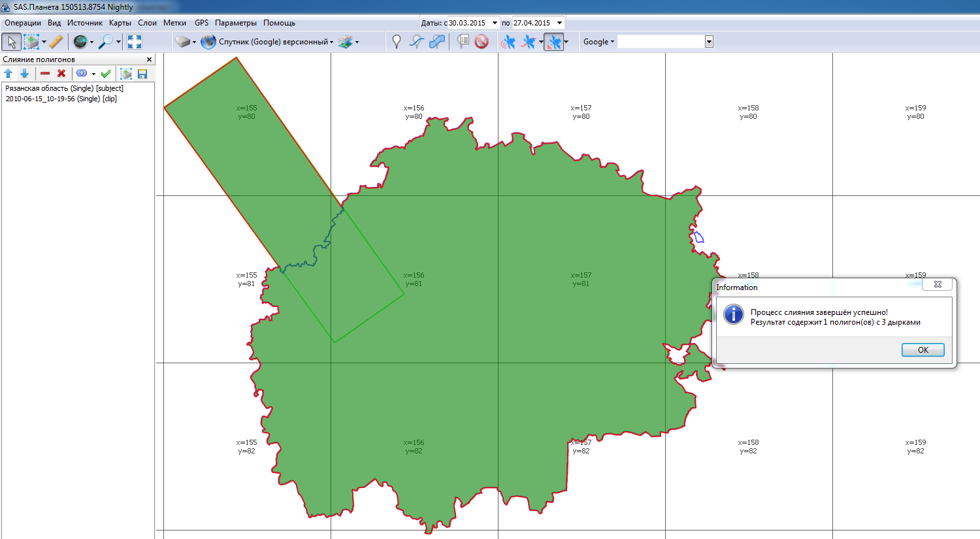Viewport: 980px width, 539px height.
Task: Open the start date dropdown 30.03.2015
Action: tap(495, 23)
